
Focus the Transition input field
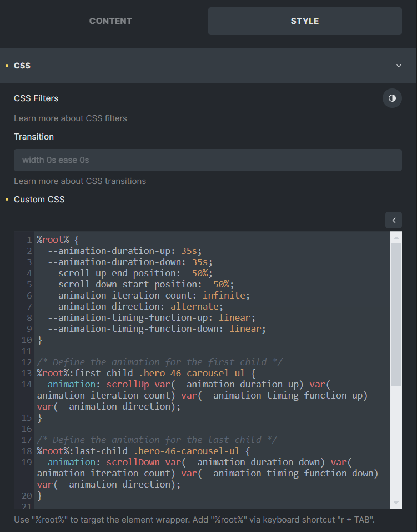208,160
